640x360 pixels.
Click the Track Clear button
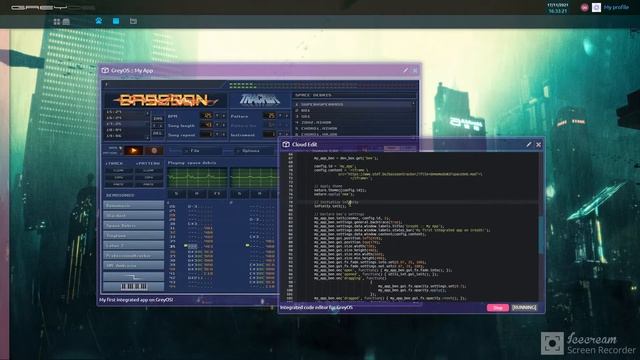tap(119, 171)
